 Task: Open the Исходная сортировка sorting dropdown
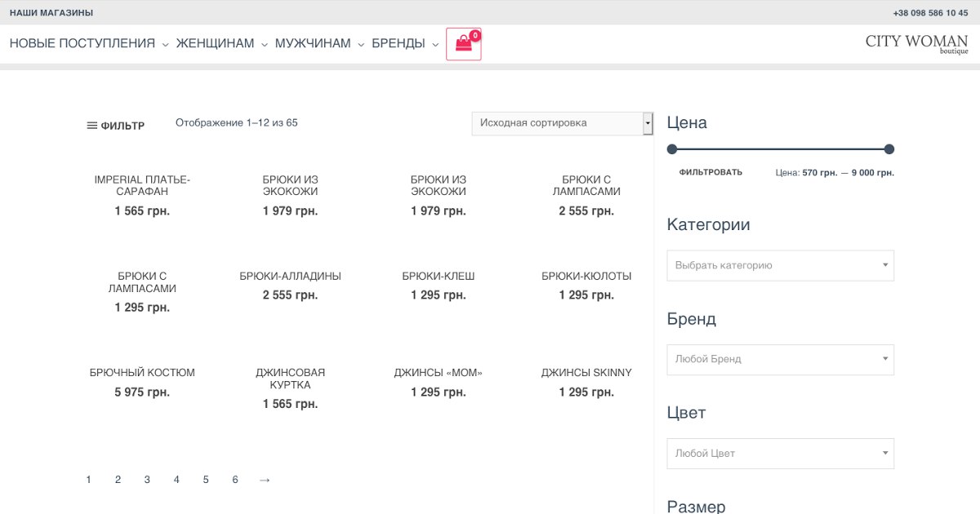(563, 123)
